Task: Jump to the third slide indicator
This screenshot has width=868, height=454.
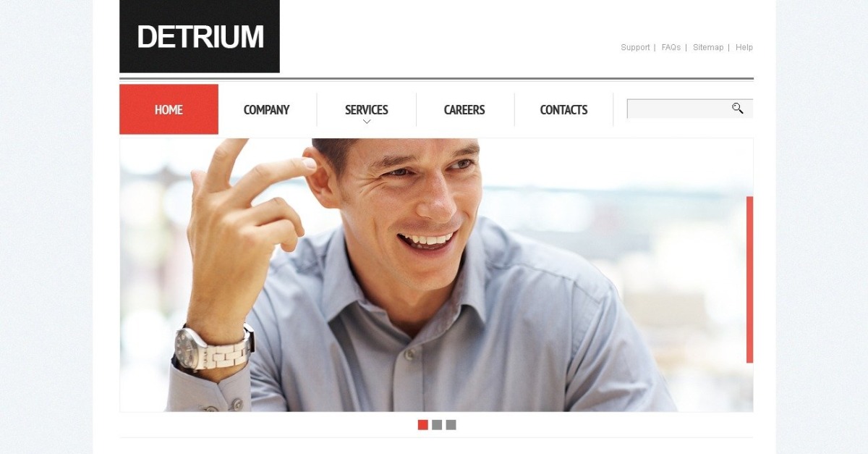Action: coord(451,425)
